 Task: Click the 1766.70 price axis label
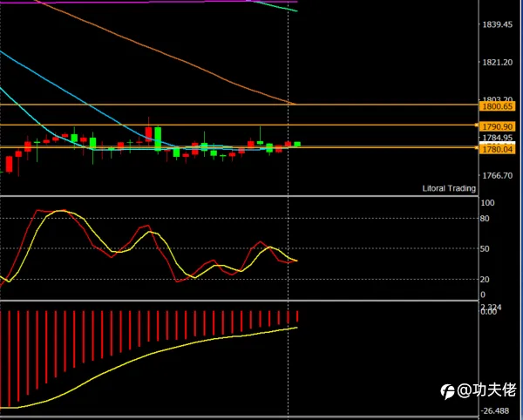(498, 176)
